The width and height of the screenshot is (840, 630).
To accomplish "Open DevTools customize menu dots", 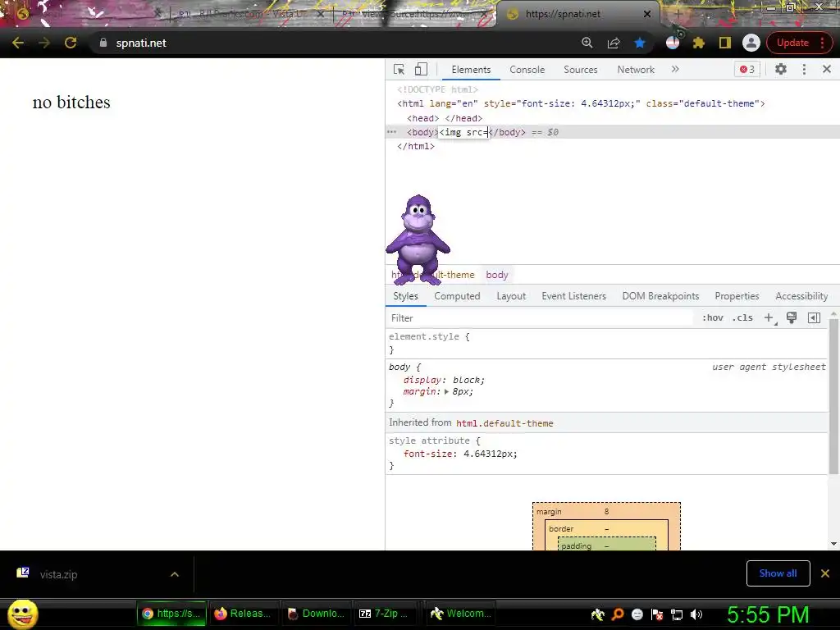I will click(804, 69).
